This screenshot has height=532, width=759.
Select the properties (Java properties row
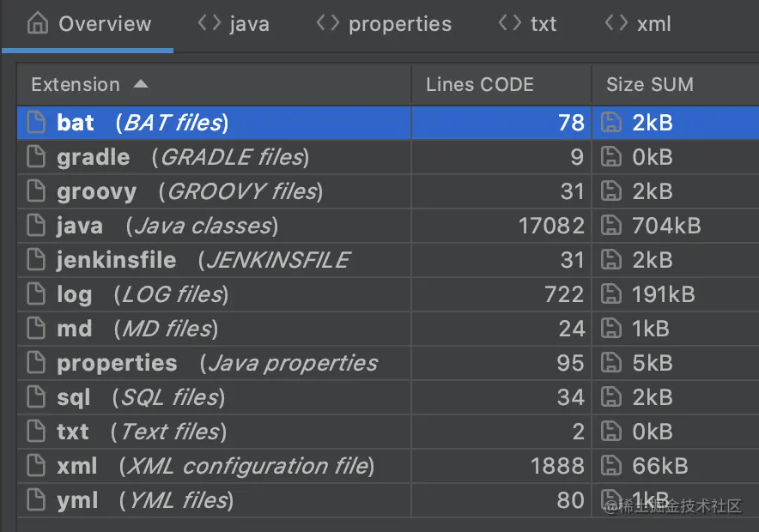pyautogui.click(x=388, y=363)
